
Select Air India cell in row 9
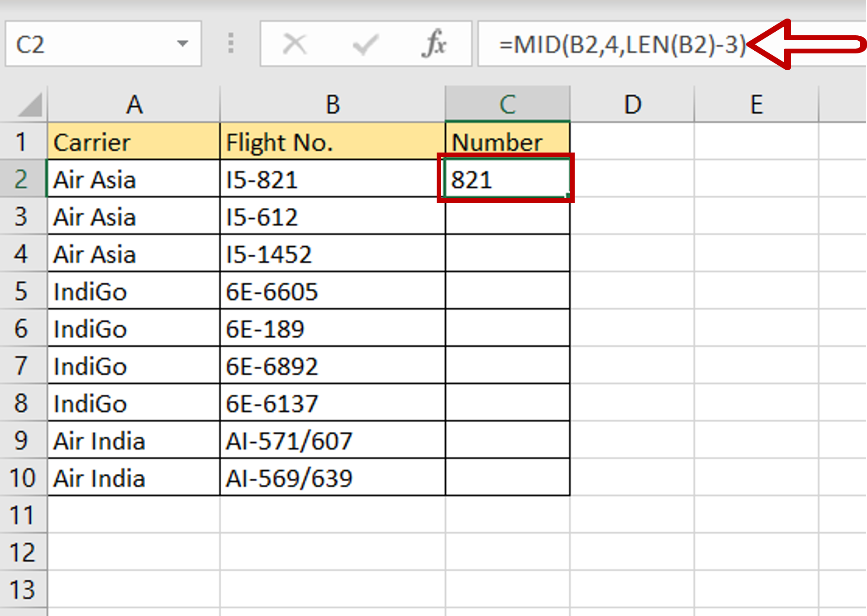pyautogui.click(x=134, y=440)
